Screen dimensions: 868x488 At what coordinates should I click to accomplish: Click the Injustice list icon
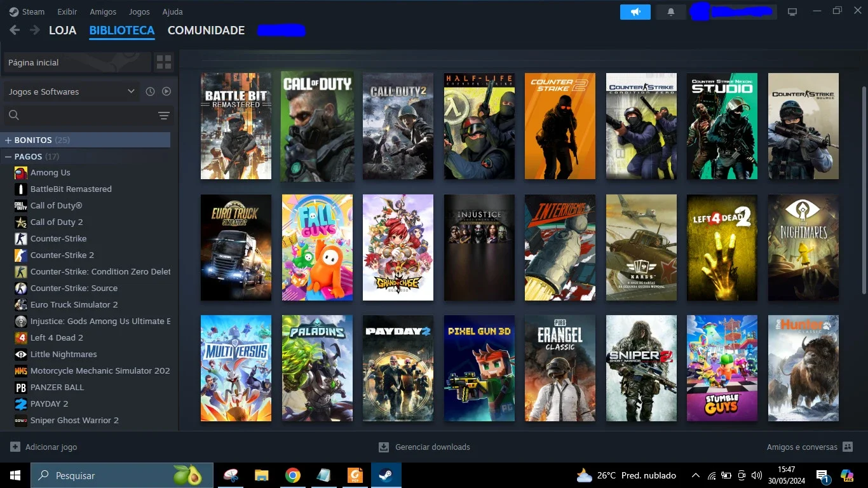point(21,321)
